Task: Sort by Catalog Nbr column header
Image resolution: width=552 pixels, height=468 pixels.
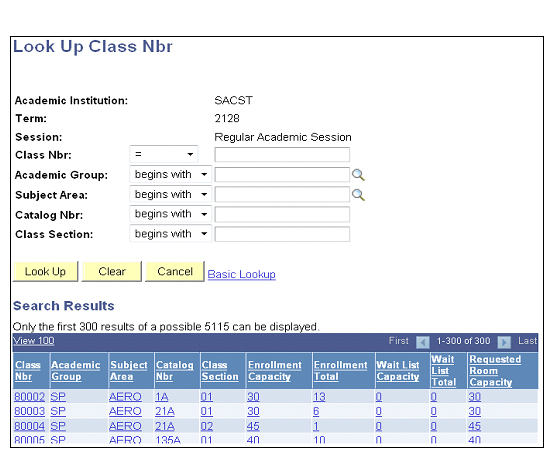Action: [175, 371]
